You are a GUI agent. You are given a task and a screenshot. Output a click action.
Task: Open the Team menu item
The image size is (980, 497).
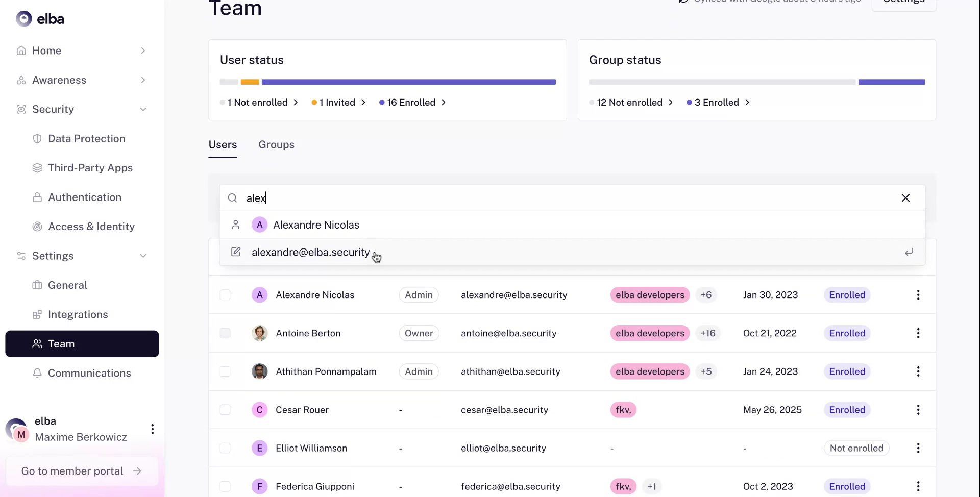(x=82, y=344)
